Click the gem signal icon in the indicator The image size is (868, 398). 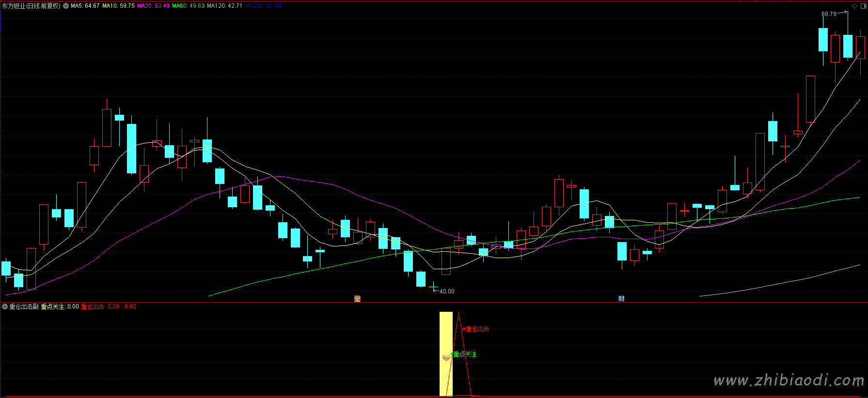[446, 358]
